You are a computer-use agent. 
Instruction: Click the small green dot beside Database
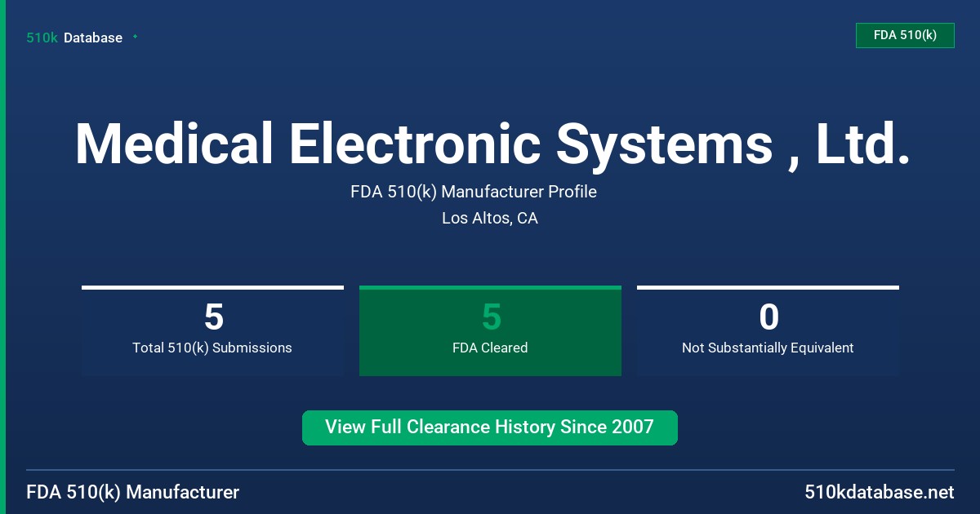point(135,37)
